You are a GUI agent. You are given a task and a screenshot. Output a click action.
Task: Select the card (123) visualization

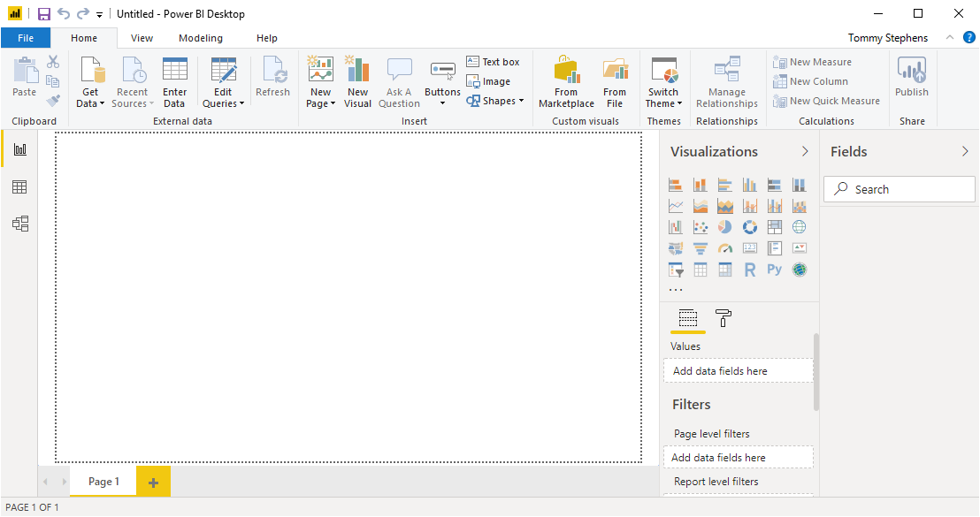(749, 248)
